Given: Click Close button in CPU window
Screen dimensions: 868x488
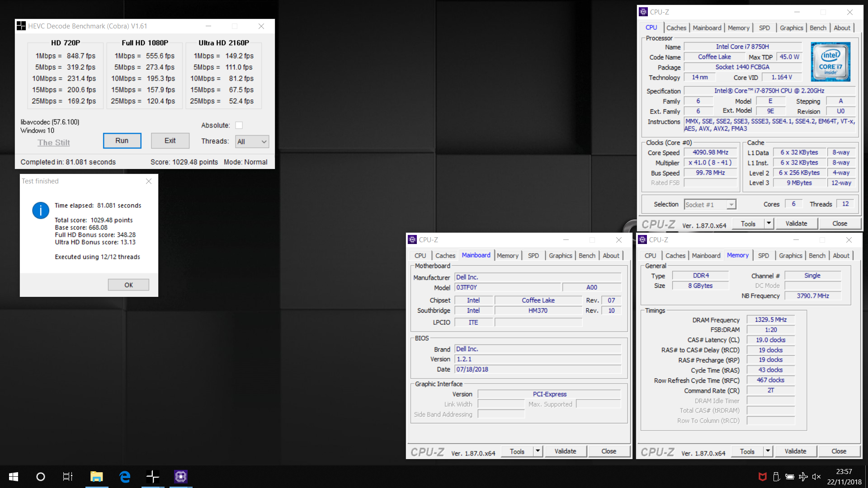Looking at the screenshot, I should 840,223.
